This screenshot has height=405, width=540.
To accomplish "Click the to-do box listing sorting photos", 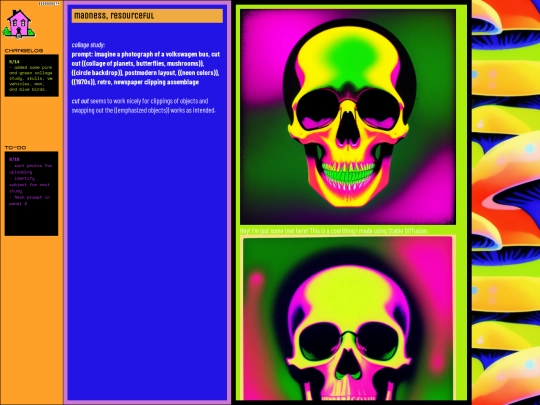I will point(31,194).
